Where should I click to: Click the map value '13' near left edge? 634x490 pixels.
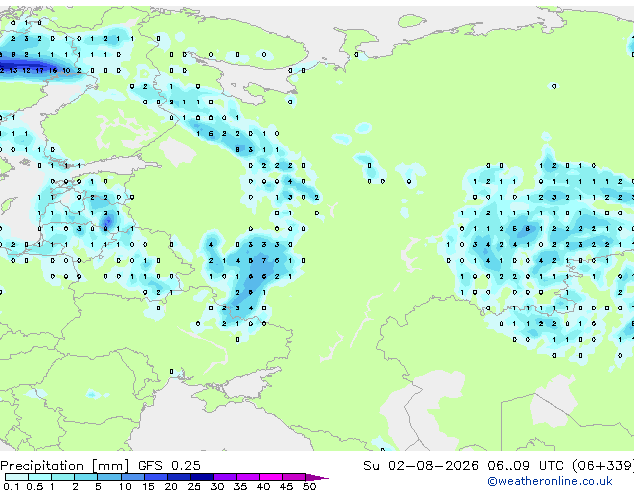pyautogui.click(x=13, y=70)
